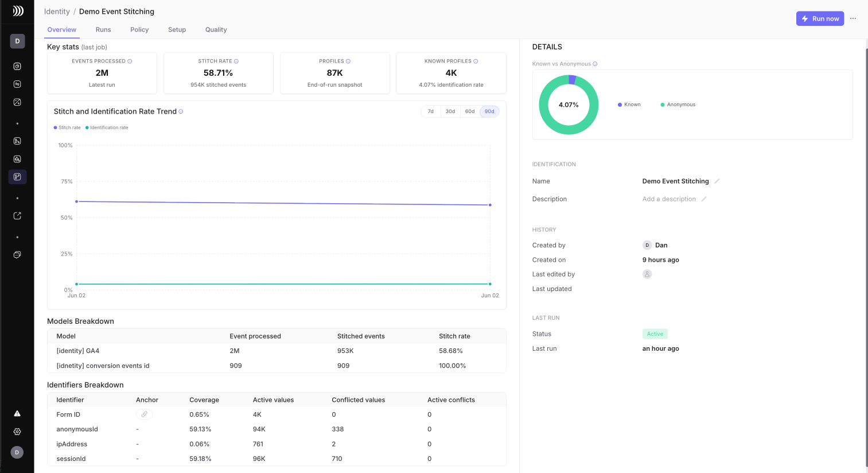Image resolution: width=868 pixels, height=473 pixels.
Task: Show info for Events Processed stat
Action: (130, 61)
